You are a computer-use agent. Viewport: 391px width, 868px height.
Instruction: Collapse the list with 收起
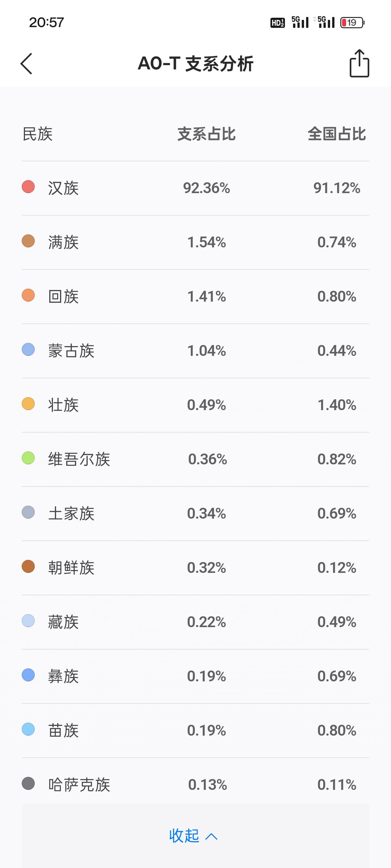tap(185, 836)
